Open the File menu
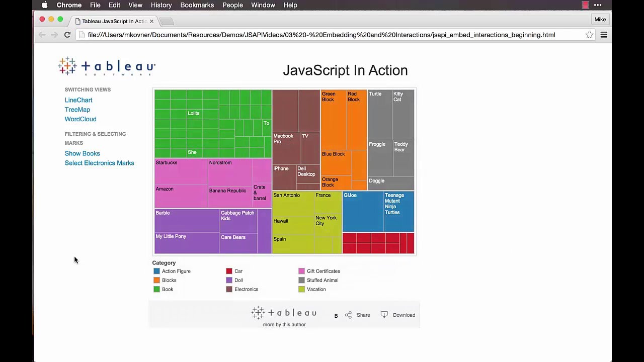644x362 pixels. [95, 5]
